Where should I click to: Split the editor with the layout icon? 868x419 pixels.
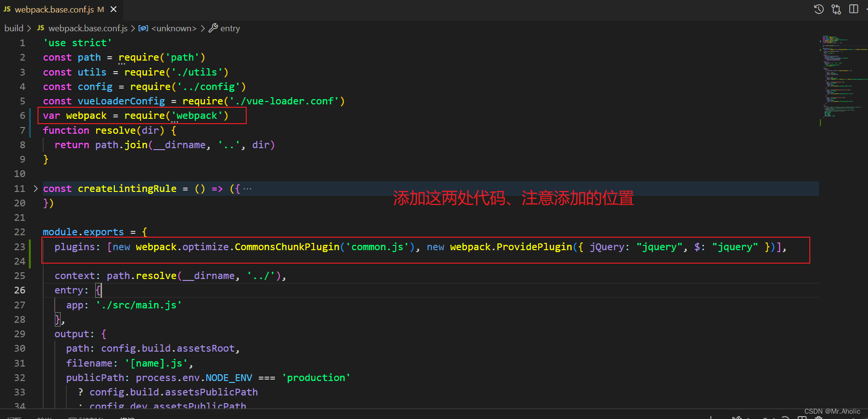tap(854, 9)
